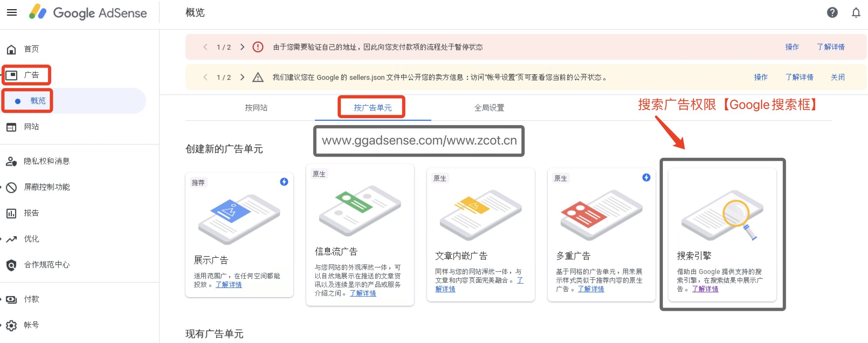Click 了解详情 link on 展示广告 card
This screenshot has height=343, width=868.
pos(229,285)
